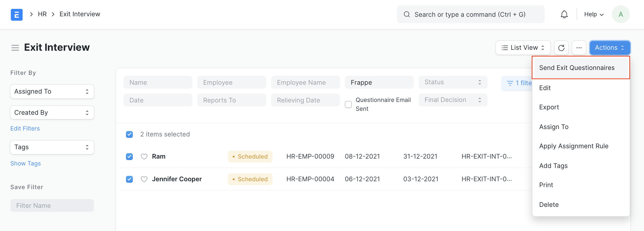Like Jennifer Cooper's record with heart icon
The image size is (644, 231).
(144, 179)
